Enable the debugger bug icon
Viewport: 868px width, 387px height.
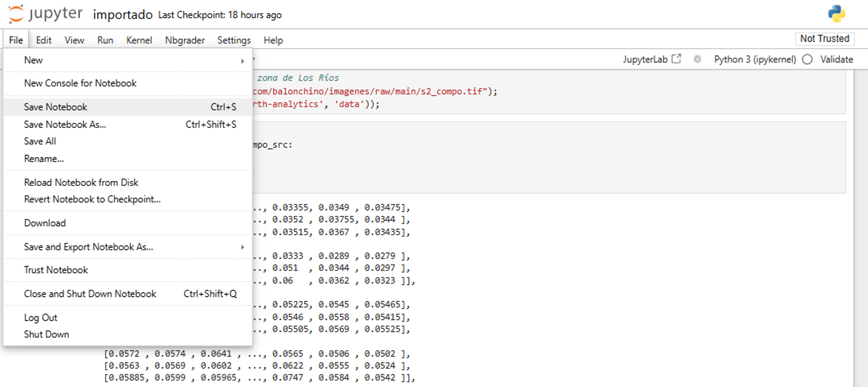pyautogui.click(x=697, y=59)
